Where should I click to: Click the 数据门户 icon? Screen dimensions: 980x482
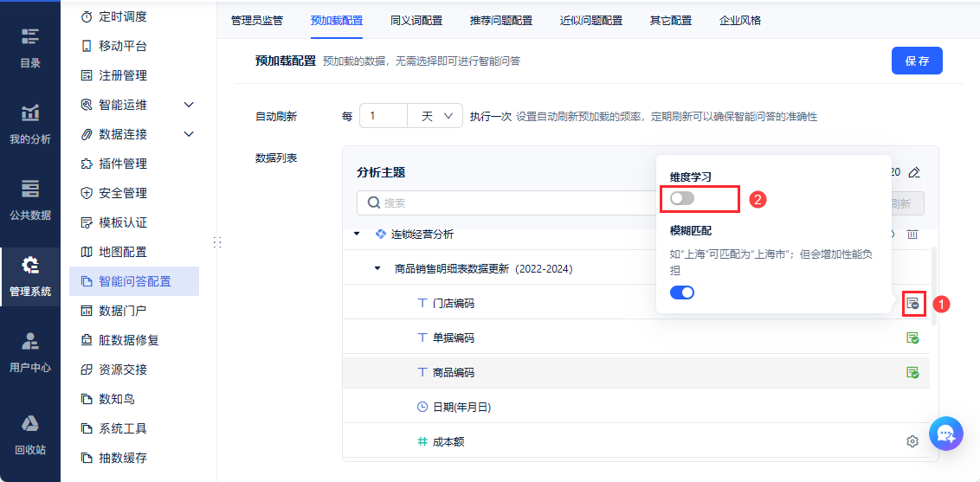tap(87, 311)
